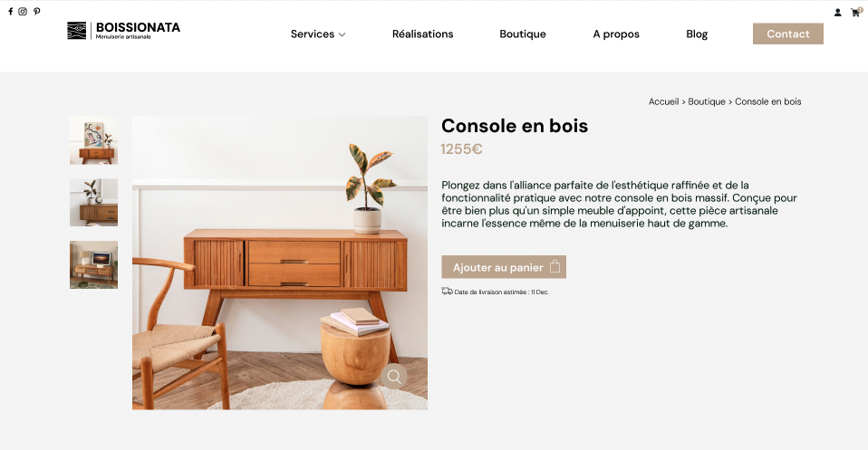Navigate to the Blog page
This screenshot has height=450, width=868.
pyautogui.click(x=697, y=34)
